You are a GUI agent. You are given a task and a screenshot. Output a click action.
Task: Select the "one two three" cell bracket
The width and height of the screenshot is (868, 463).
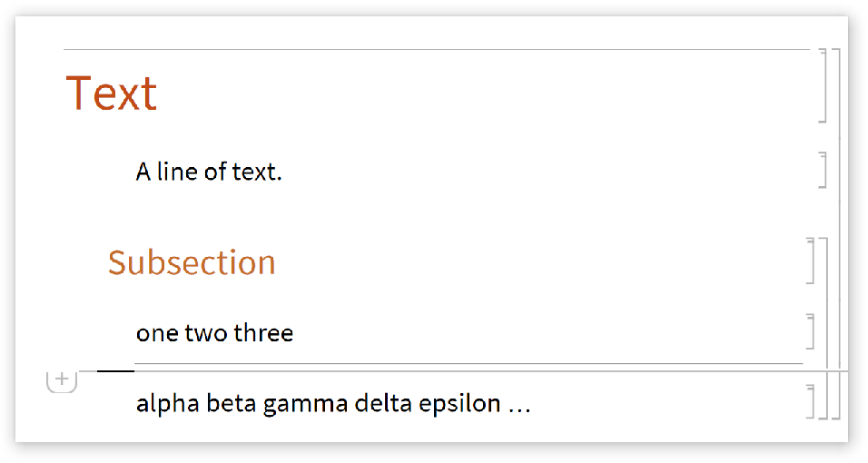click(810, 332)
